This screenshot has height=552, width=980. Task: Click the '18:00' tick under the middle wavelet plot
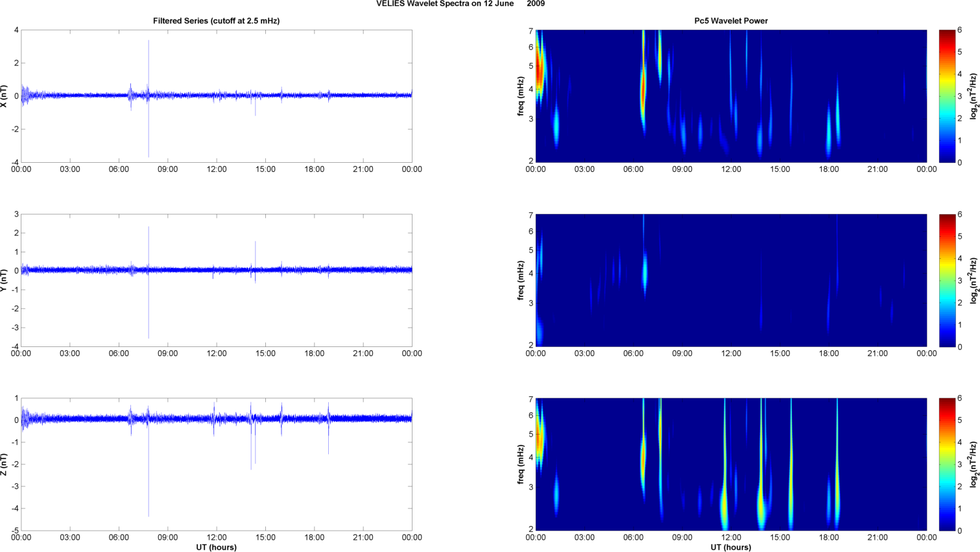[829, 354]
